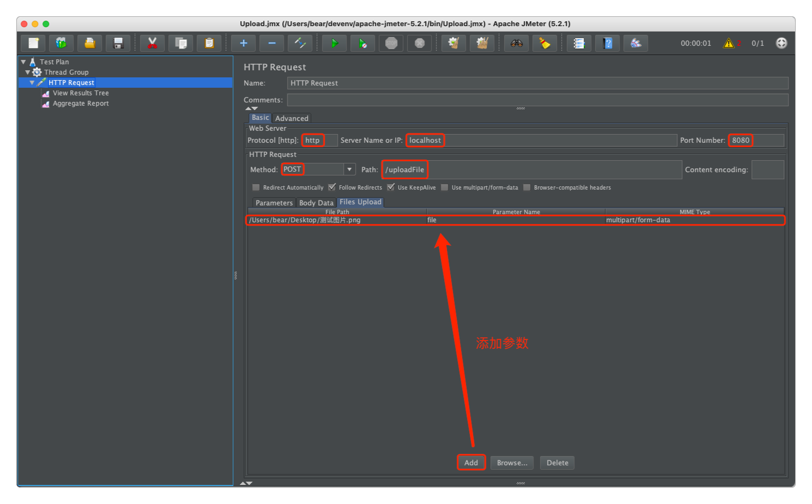
Task: Create a new test plan via New icon
Action: pos(33,43)
